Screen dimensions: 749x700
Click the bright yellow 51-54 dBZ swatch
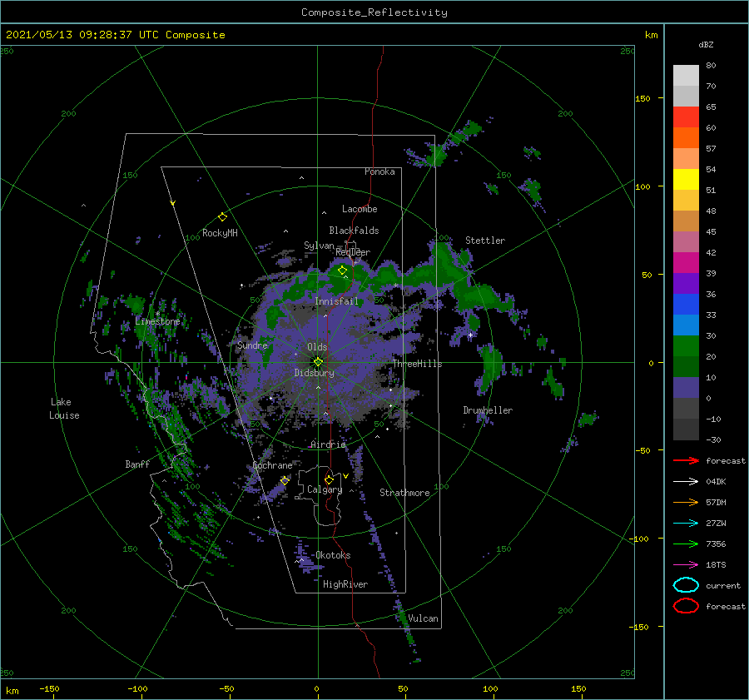tap(686, 180)
